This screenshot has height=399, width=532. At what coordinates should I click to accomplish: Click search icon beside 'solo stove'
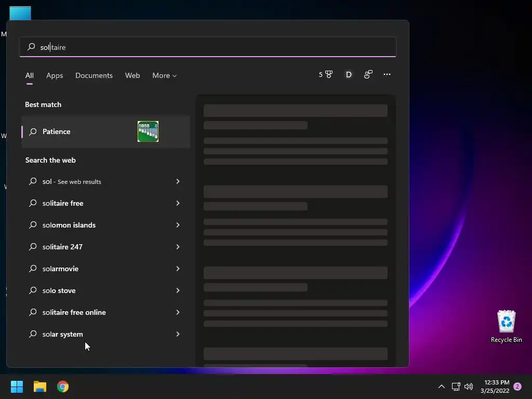coord(33,290)
